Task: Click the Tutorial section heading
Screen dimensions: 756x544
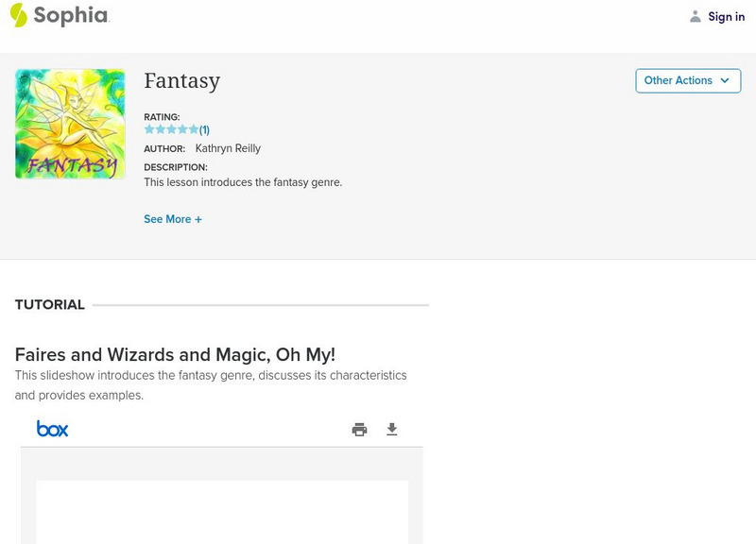Action: (50, 305)
